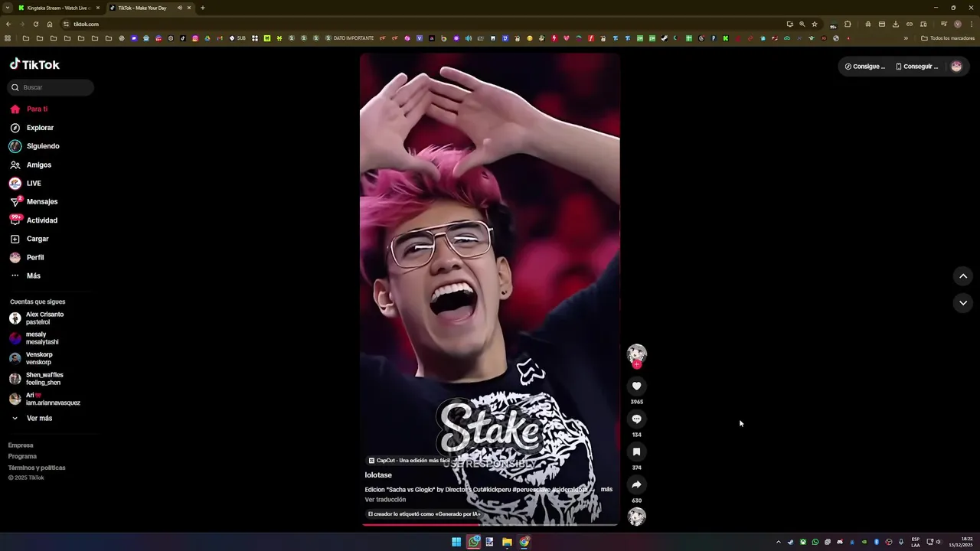Expand the Programa footer section
980x551 pixels.
point(22,456)
